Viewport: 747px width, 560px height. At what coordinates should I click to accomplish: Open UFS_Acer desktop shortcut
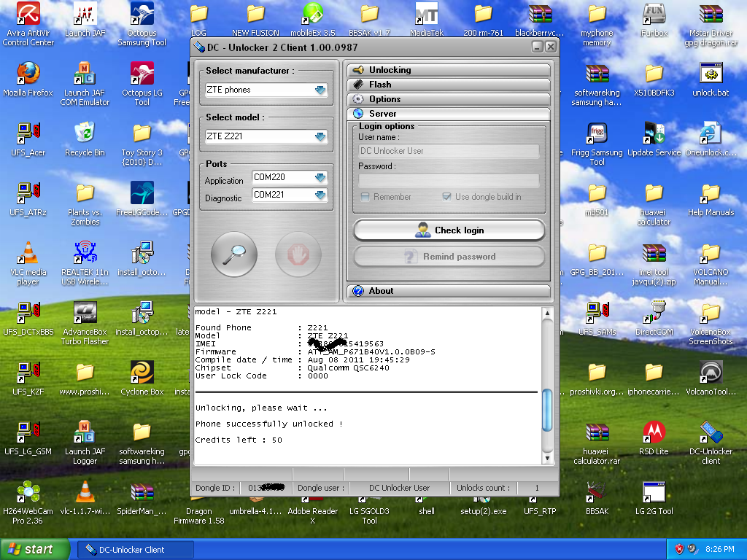coord(28,139)
